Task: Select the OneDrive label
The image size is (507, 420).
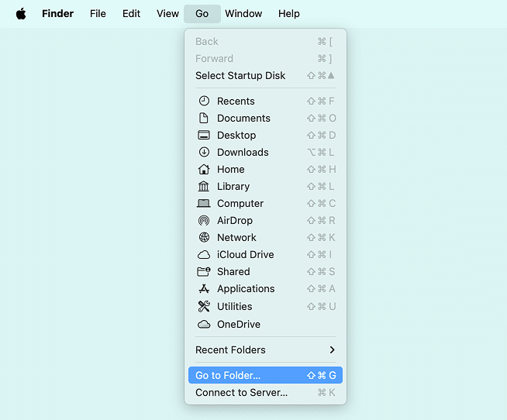Action: coord(239,324)
